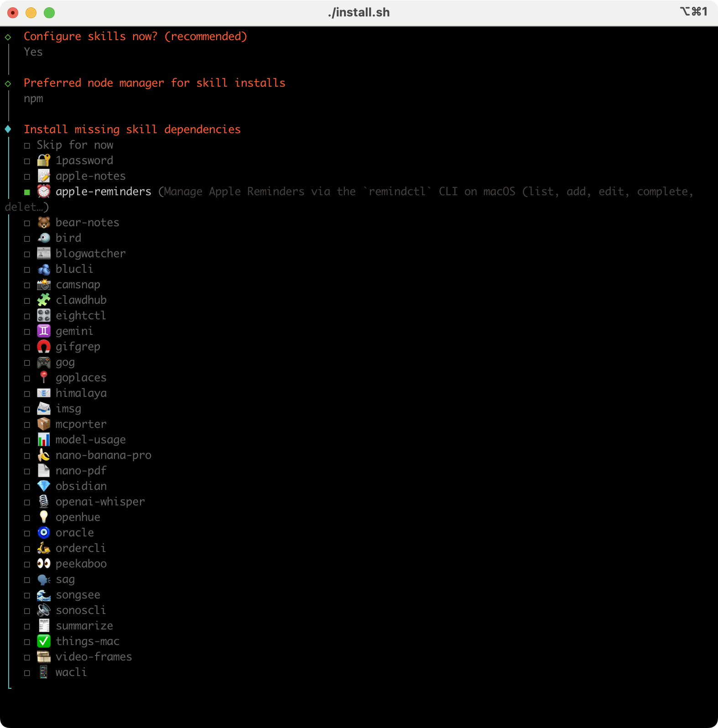Image resolution: width=718 pixels, height=728 pixels.
Task: Click the alarm clock icon for apple-reminders
Action: [x=44, y=192]
